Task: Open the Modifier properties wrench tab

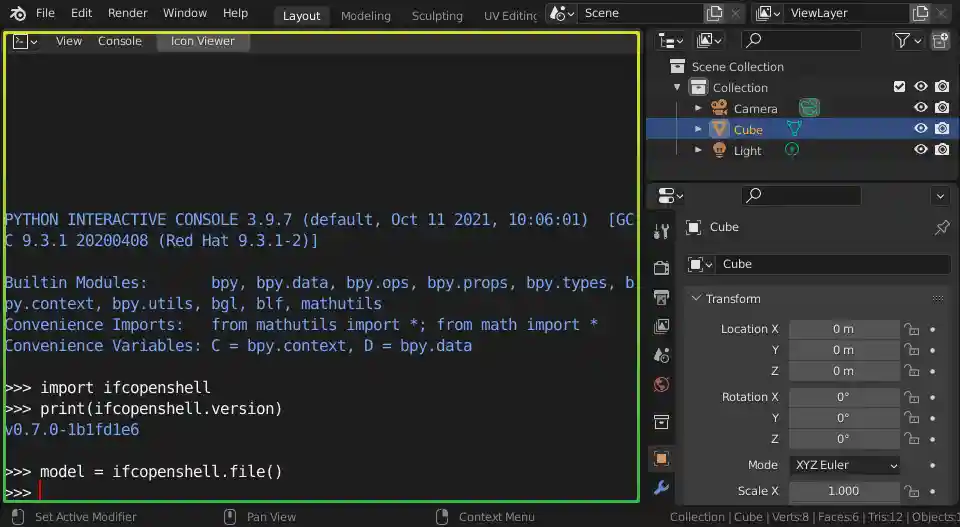Action: coord(661,488)
